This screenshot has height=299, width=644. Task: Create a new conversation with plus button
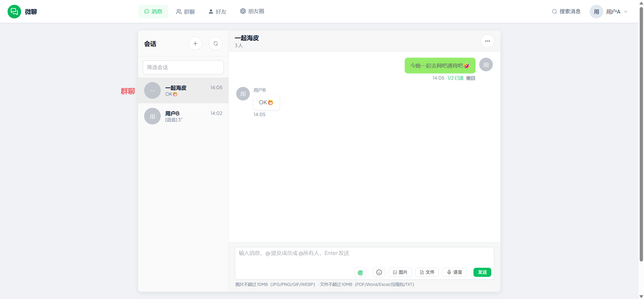[x=195, y=44]
